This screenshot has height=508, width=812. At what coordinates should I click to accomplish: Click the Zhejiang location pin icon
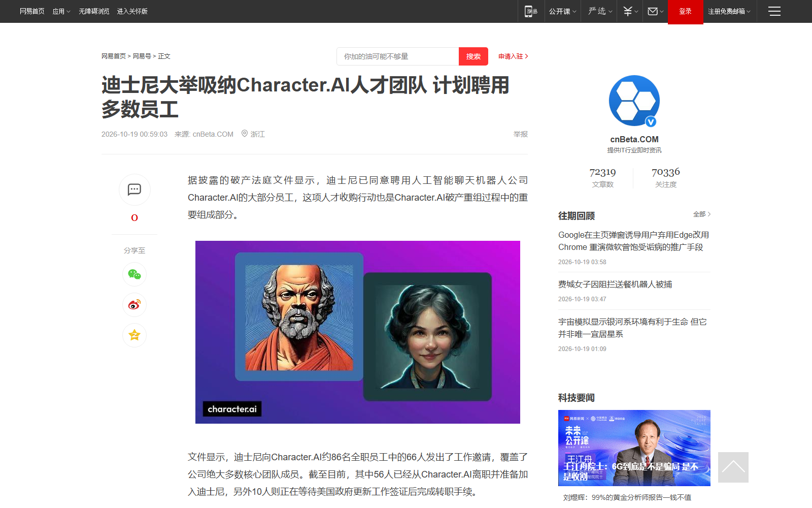245,134
